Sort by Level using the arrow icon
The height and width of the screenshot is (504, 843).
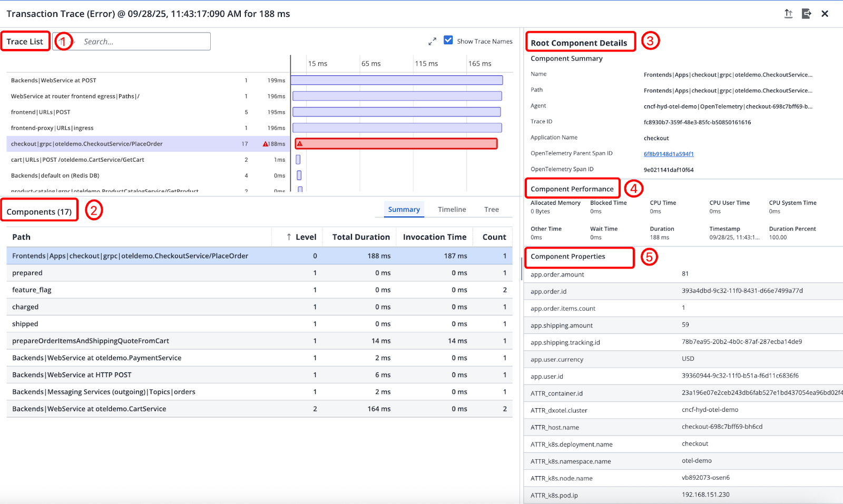(x=289, y=237)
